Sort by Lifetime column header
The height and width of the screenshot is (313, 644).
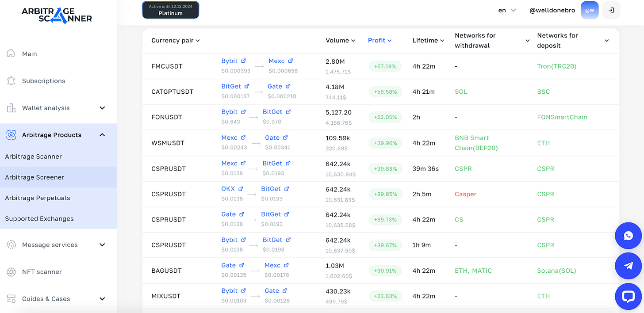(x=429, y=40)
